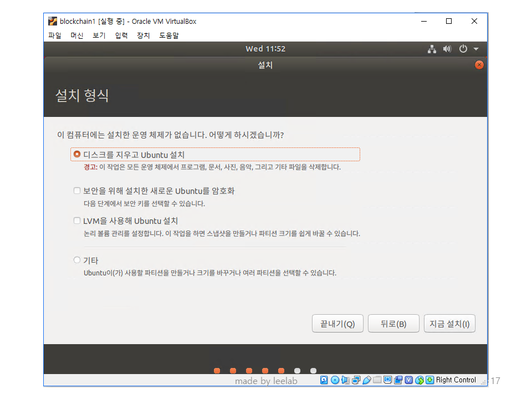Click the 경고 warning text line
Viewport: 532px width, 399px height.
point(212,167)
